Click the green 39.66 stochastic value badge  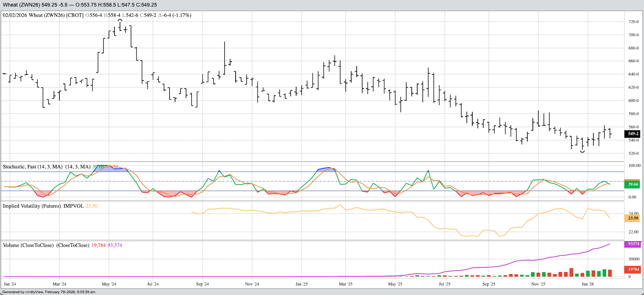tap(633, 184)
